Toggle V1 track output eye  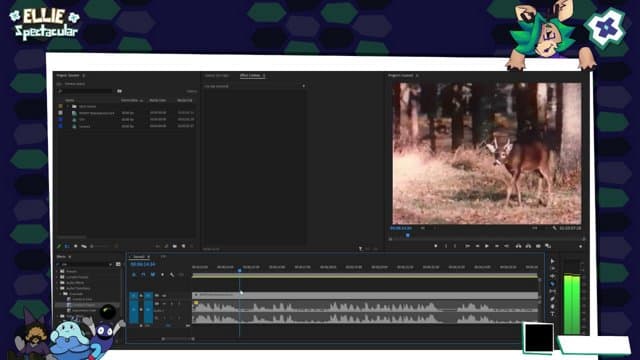pos(164,295)
